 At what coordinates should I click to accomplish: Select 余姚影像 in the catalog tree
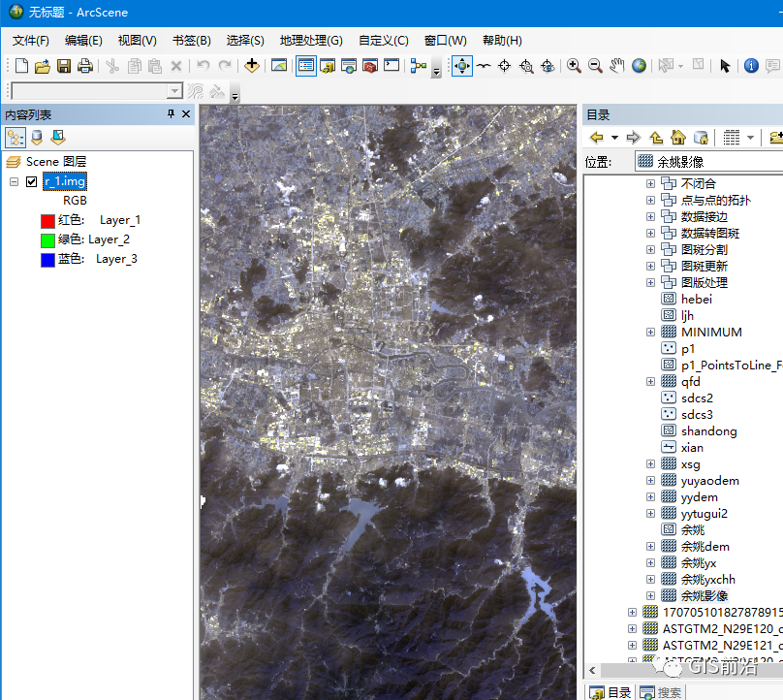(x=705, y=596)
